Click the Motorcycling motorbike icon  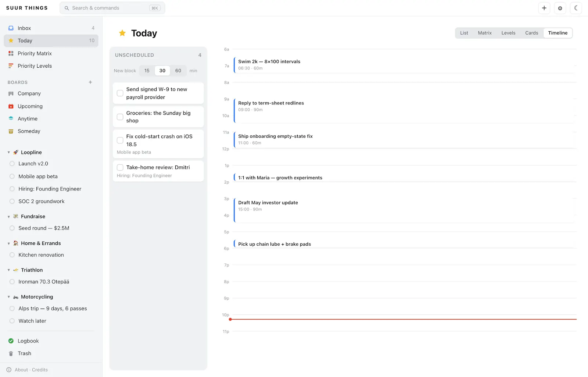(16, 297)
